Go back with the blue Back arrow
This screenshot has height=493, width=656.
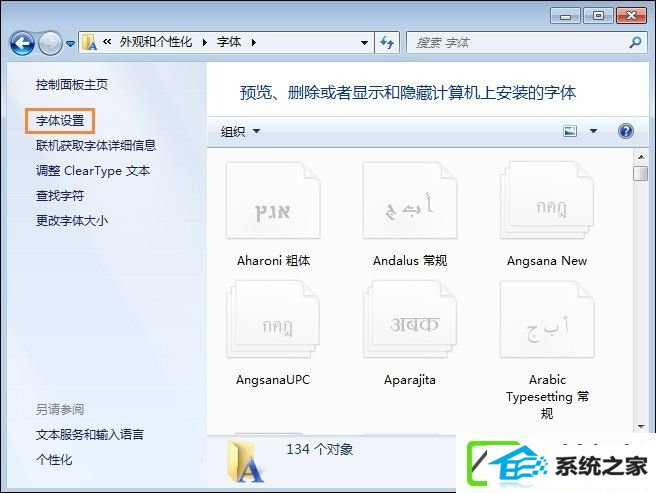[22, 43]
